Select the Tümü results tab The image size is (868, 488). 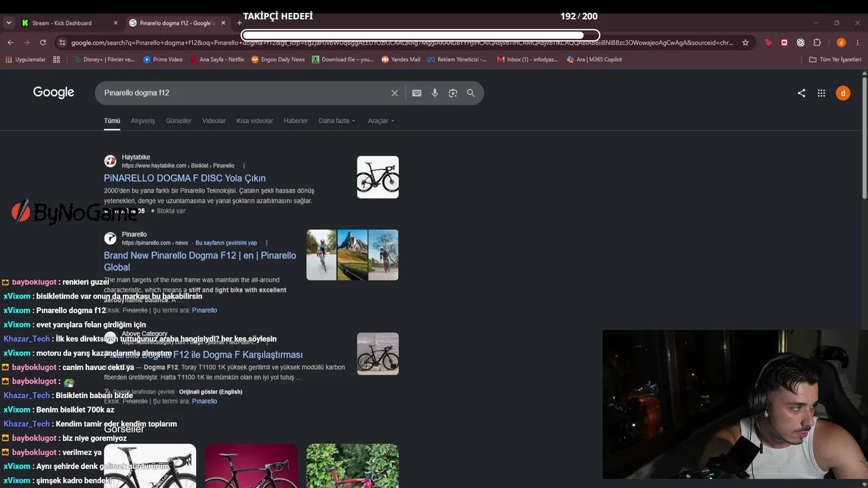pyautogui.click(x=112, y=121)
